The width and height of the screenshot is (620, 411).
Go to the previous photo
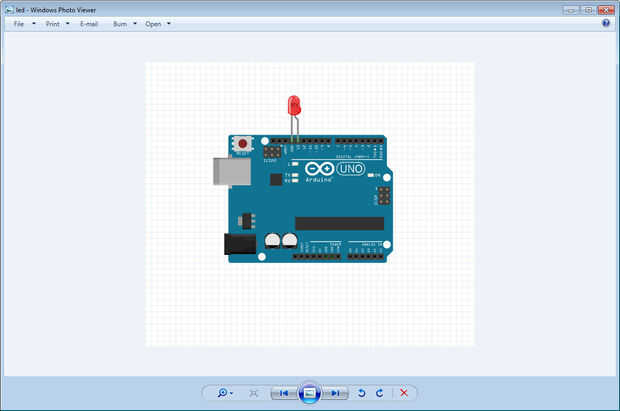pyautogui.click(x=284, y=393)
